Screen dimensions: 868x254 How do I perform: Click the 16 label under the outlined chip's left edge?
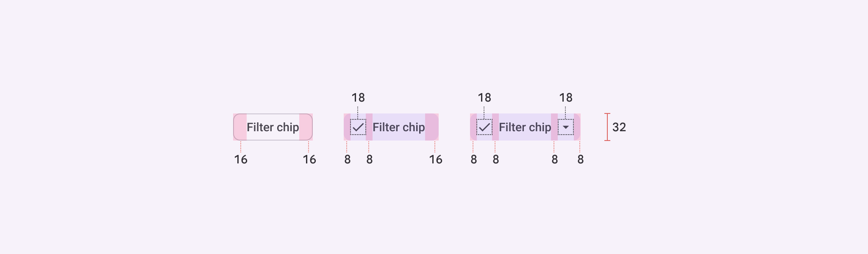click(x=241, y=160)
